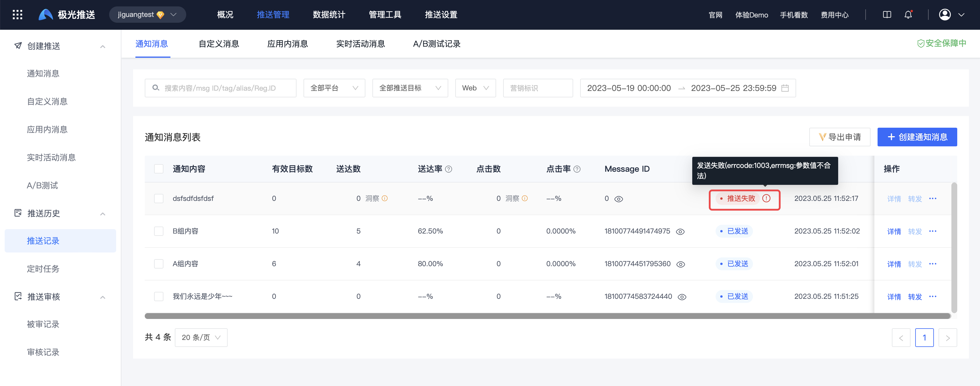Viewport: 980px width, 386px height.
Task: Click the 导出申请 button
Action: point(840,137)
